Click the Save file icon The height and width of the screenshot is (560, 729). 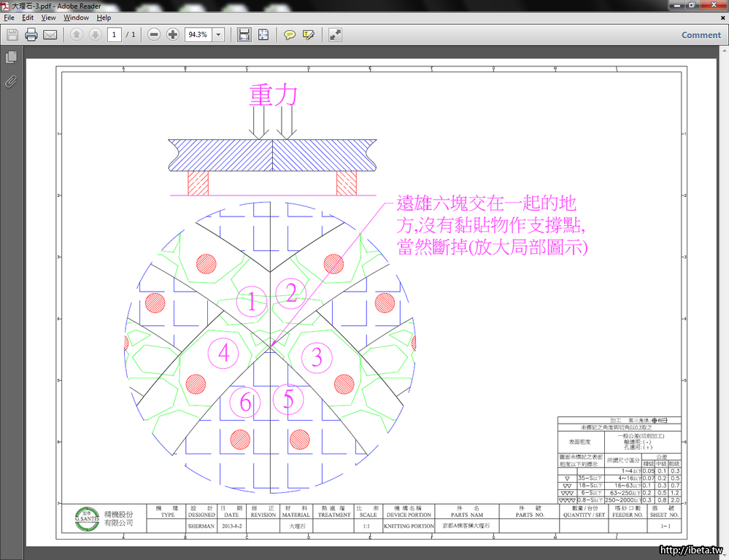click(x=12, y=34)
